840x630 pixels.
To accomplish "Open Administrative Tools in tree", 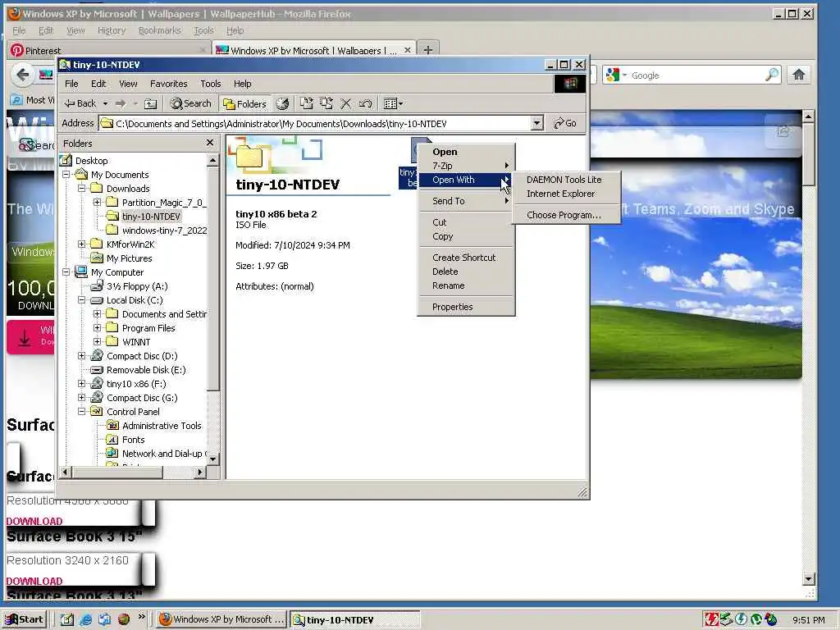I will pos(162,426).
